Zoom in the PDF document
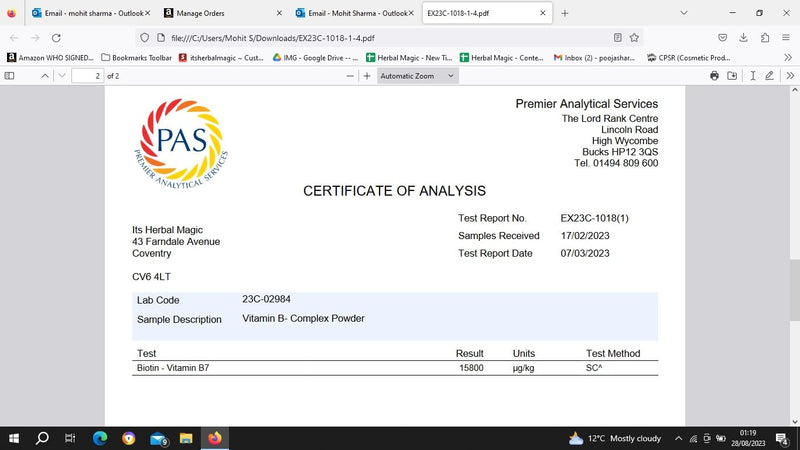Viewport: 800px width, 450px height. pos(367,76)
